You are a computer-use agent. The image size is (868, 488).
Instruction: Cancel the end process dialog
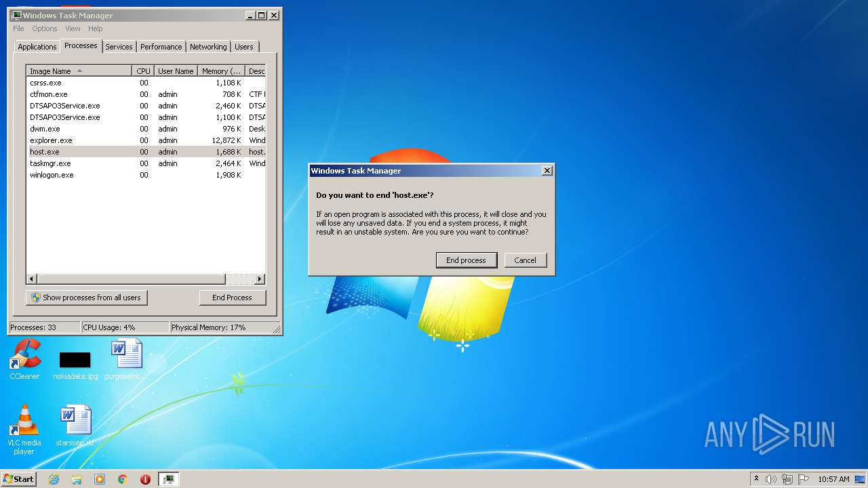pyautogui.click(x=526, y=260)
